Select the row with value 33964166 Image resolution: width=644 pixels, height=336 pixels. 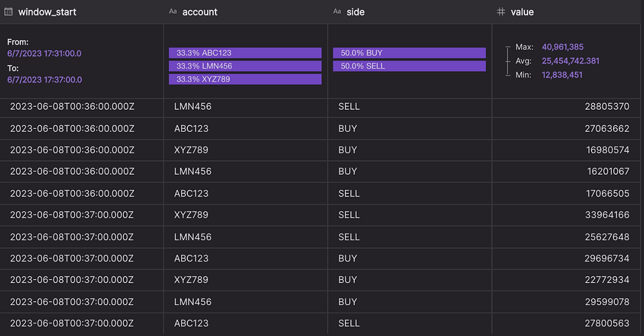pyautogui.click(x=321, y=215)
